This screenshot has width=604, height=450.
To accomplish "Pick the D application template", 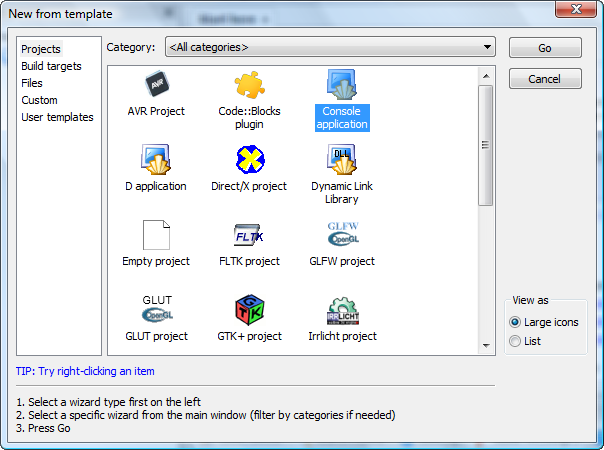I will [x=156, y=160].
